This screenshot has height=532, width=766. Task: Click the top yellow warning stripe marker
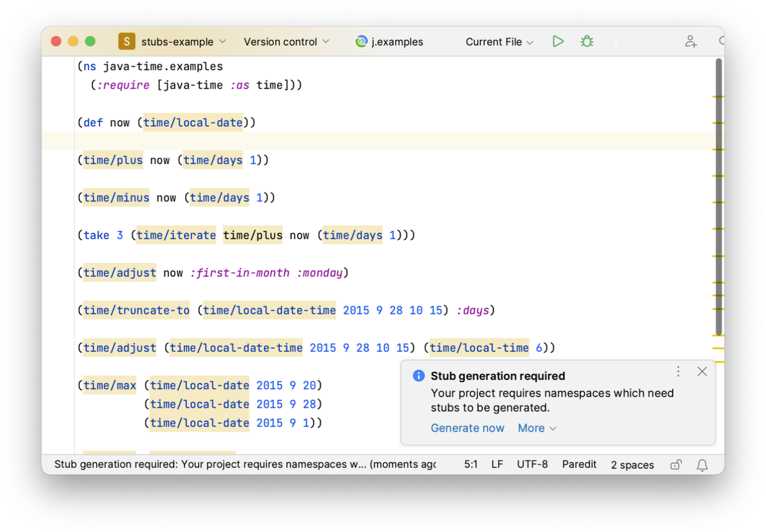point(718,97)
